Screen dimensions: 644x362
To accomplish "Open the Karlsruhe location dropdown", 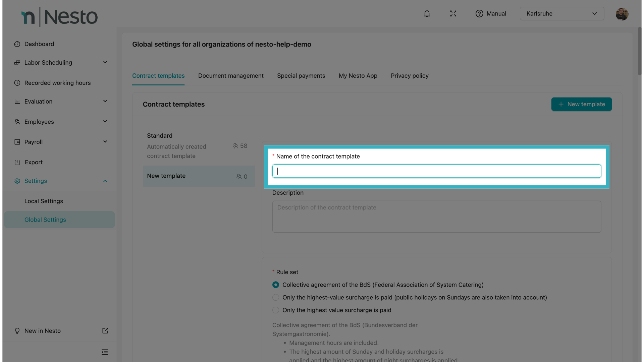I will click(x=562, y=14).
